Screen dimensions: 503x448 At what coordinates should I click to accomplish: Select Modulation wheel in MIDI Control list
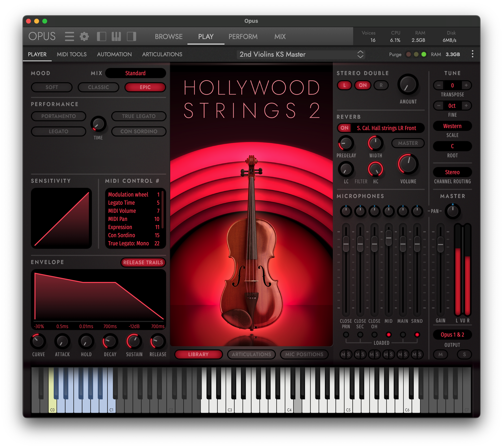(134, 195)
